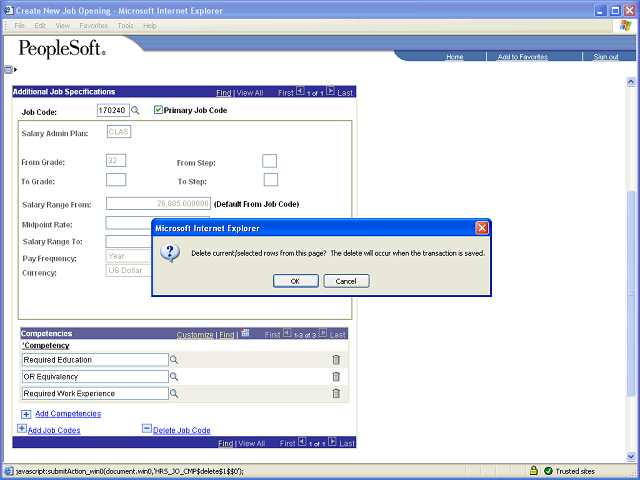Click the vertical scrollbar thumb
The height and width of the screenshot is (480, 640).
pyautogui.click(x=631, y=293)
